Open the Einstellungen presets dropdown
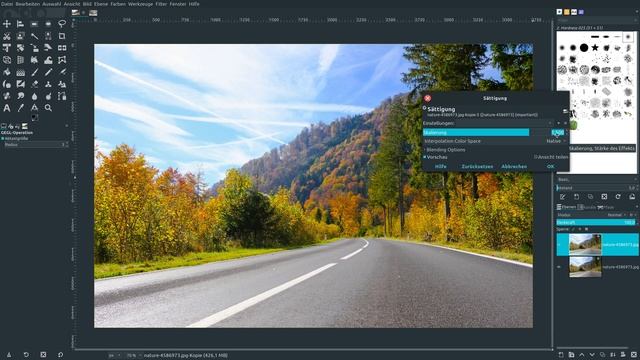640x360 pixels. pos(487,123)
